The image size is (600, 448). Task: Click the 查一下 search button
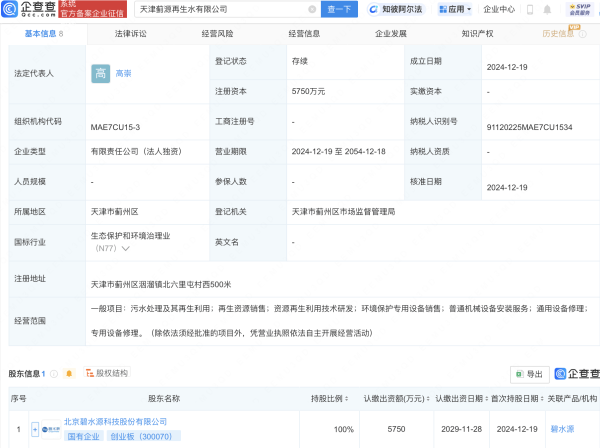point(339,9)
